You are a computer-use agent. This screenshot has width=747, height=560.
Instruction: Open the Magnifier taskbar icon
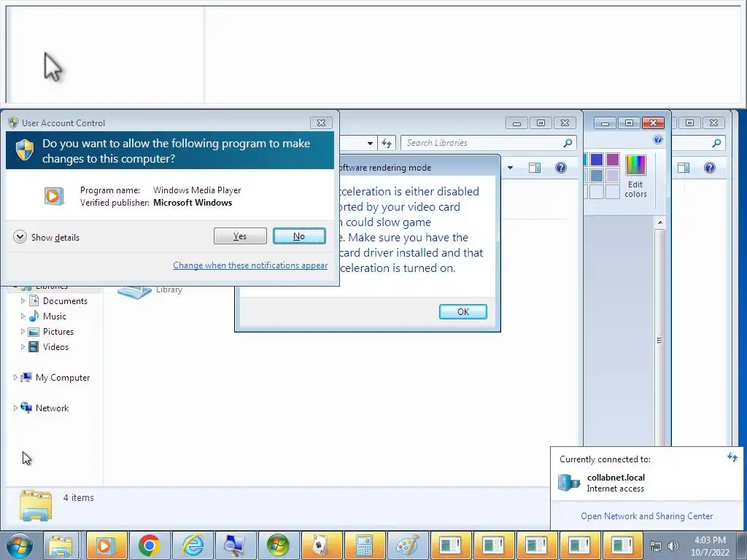pyautogui.click(x=236, y=545)
